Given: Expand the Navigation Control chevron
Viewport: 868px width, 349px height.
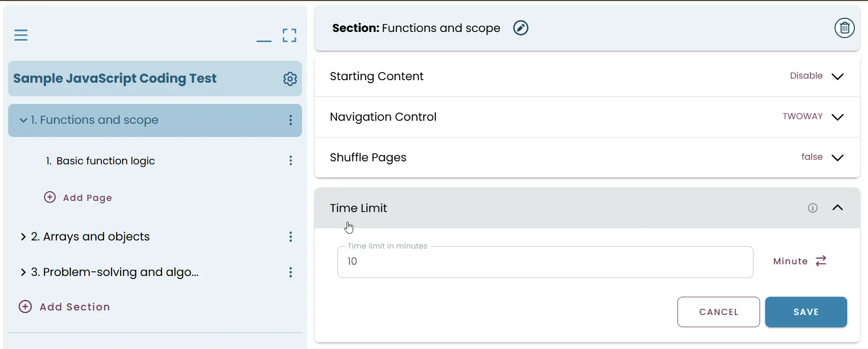Looking at the screenshot, I should tap(838, 117).
